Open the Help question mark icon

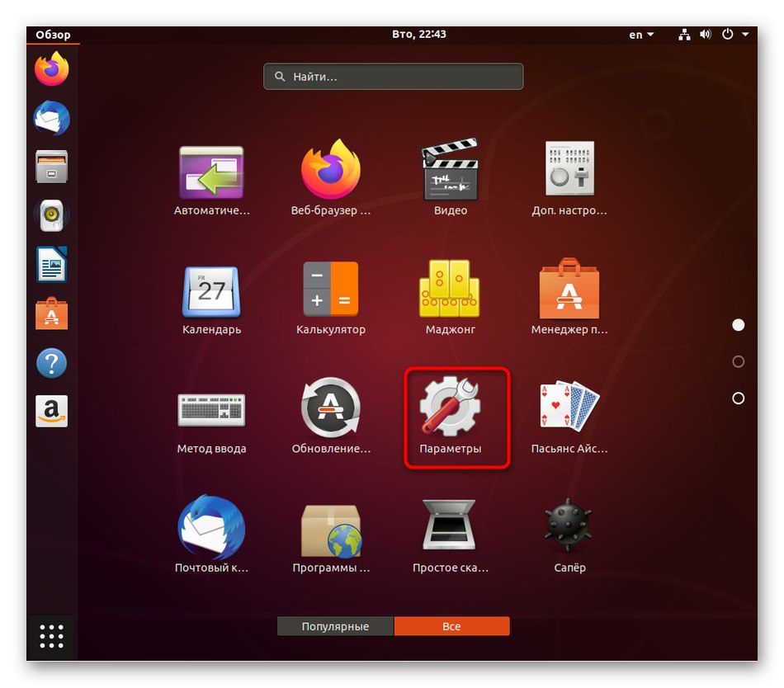pos(51,363)
